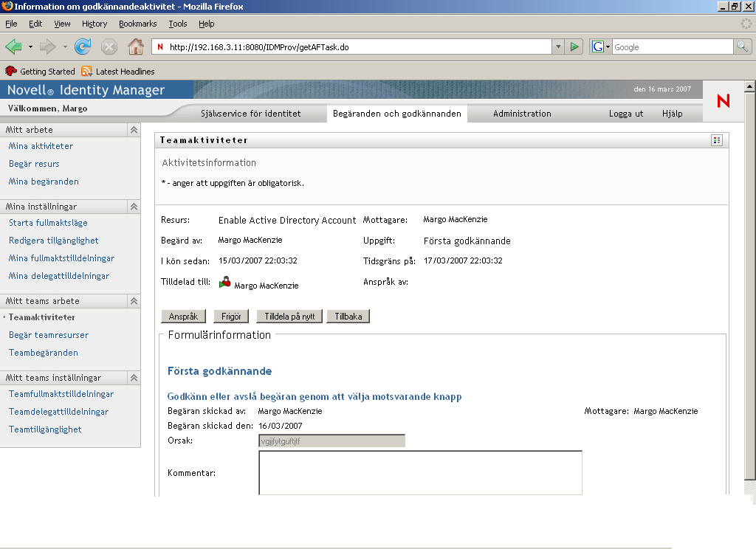Open Redigera tillgänglighet link

tap(53, 241)
